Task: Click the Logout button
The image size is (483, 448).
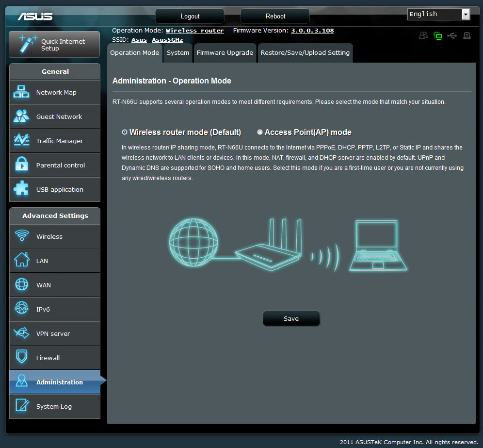Action: 190,16
